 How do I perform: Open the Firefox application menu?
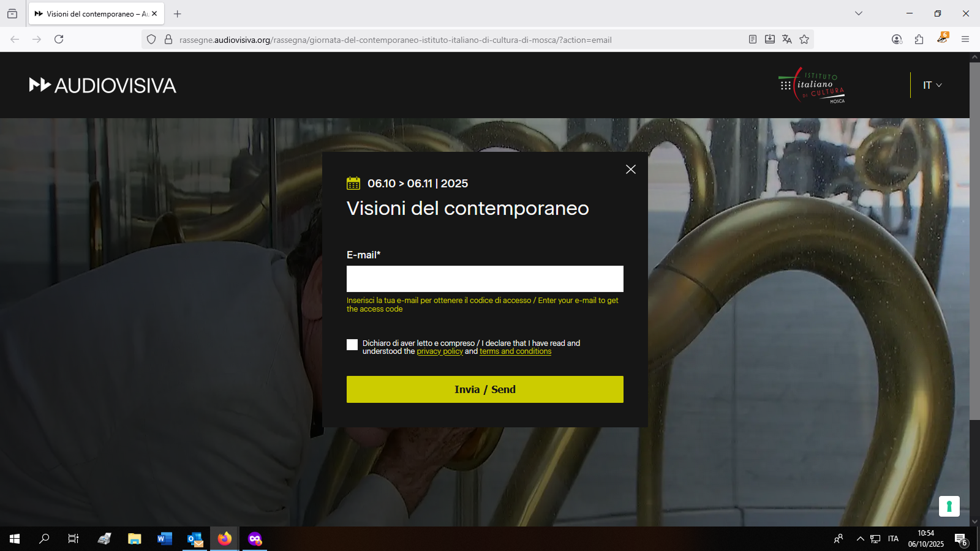pos(965,39)
